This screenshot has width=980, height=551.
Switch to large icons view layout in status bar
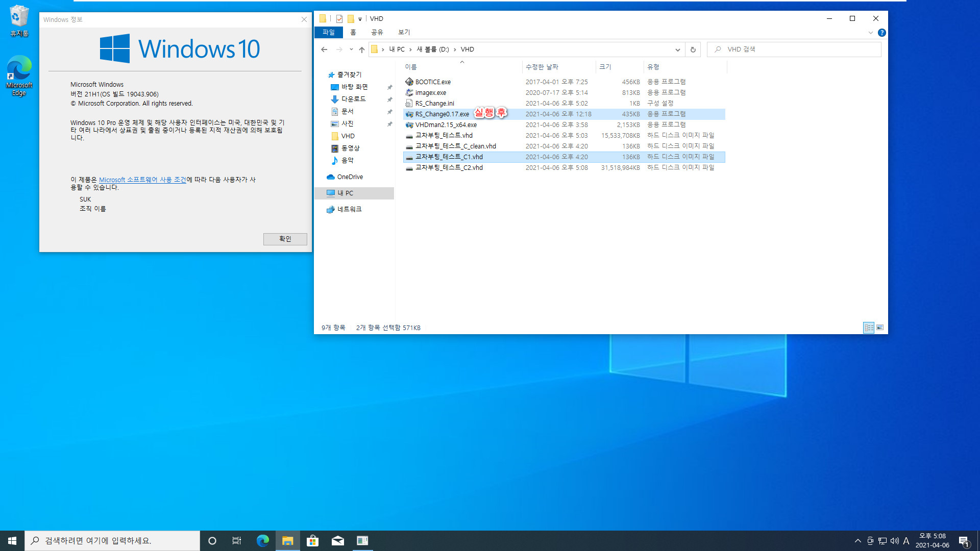(880, 328)
